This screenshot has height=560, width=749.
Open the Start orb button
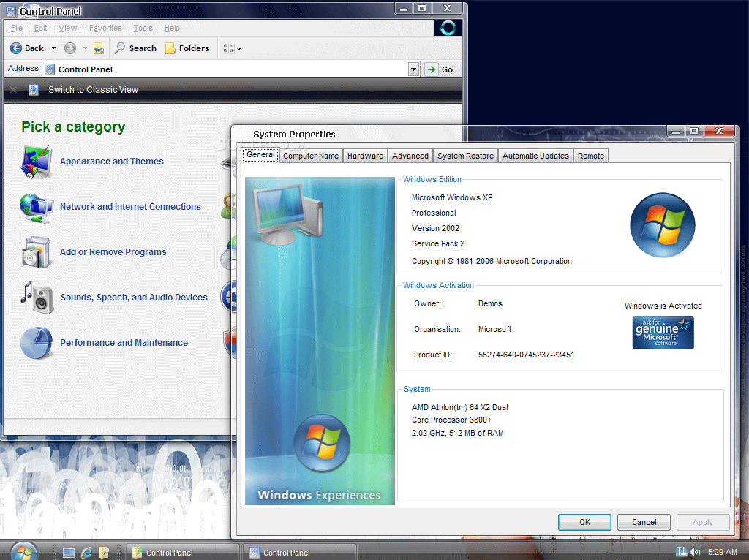[x=24, y=552]
